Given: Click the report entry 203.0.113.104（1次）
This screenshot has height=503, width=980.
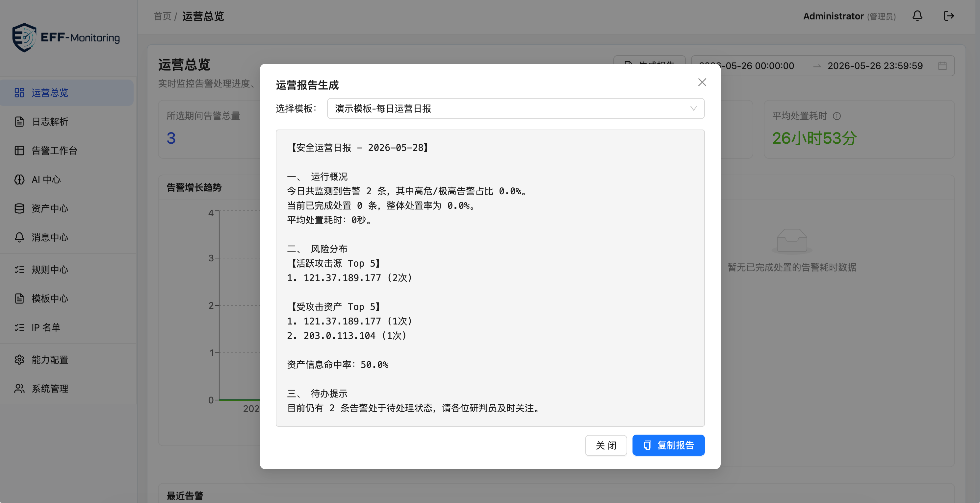Looking at the screenshot, I should (347, 336).
